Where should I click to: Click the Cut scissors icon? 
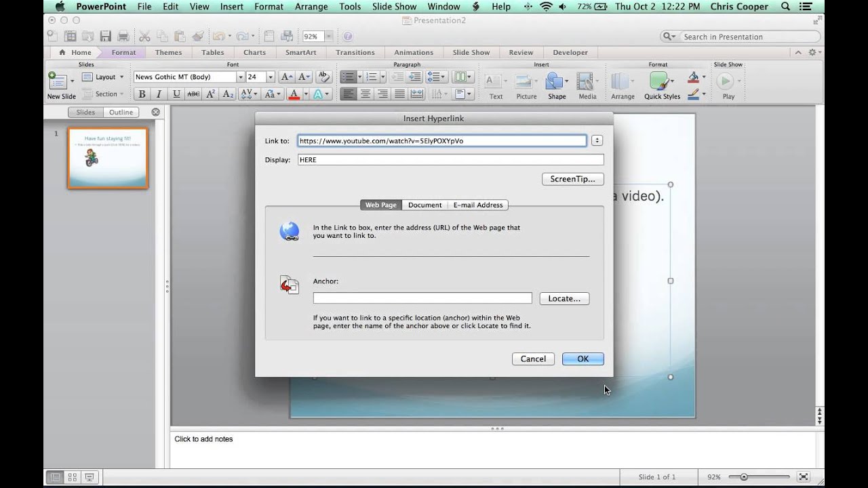[144, 37]
